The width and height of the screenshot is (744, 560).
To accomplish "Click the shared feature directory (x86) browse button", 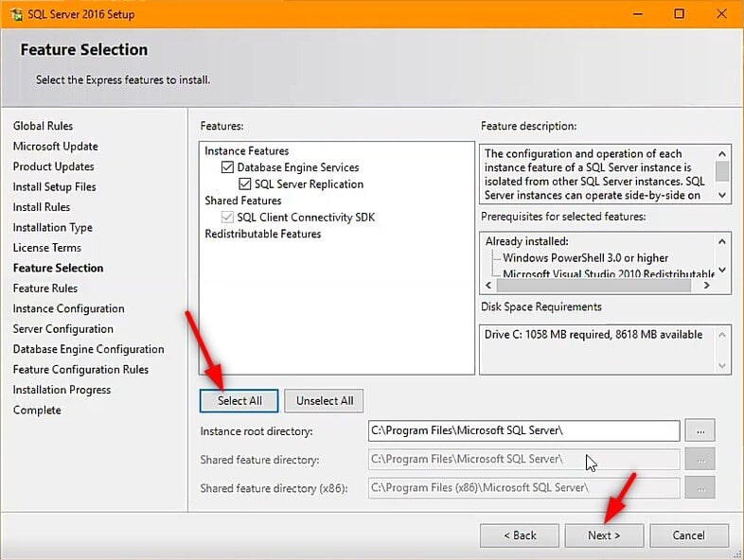I will click(x=700, y=488).
